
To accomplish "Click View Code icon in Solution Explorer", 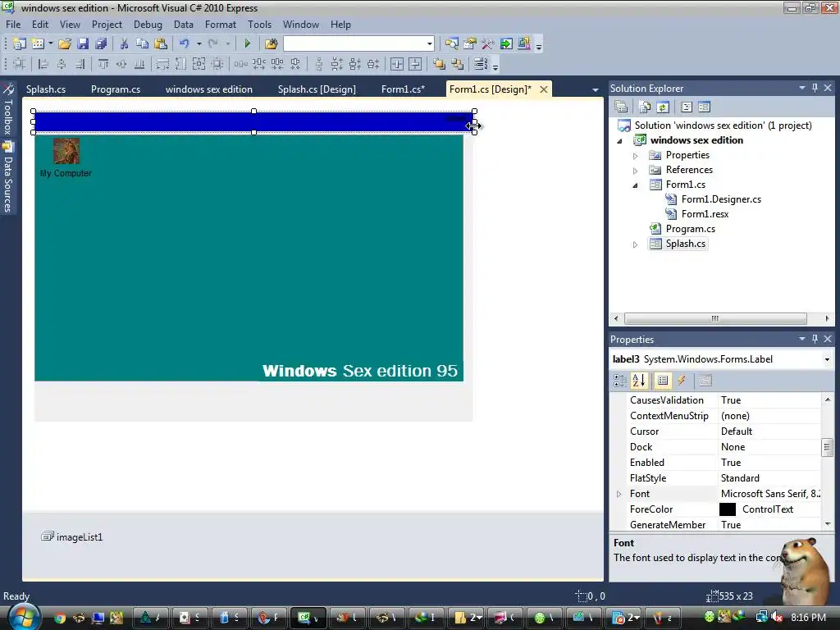I will coord(687,107).
